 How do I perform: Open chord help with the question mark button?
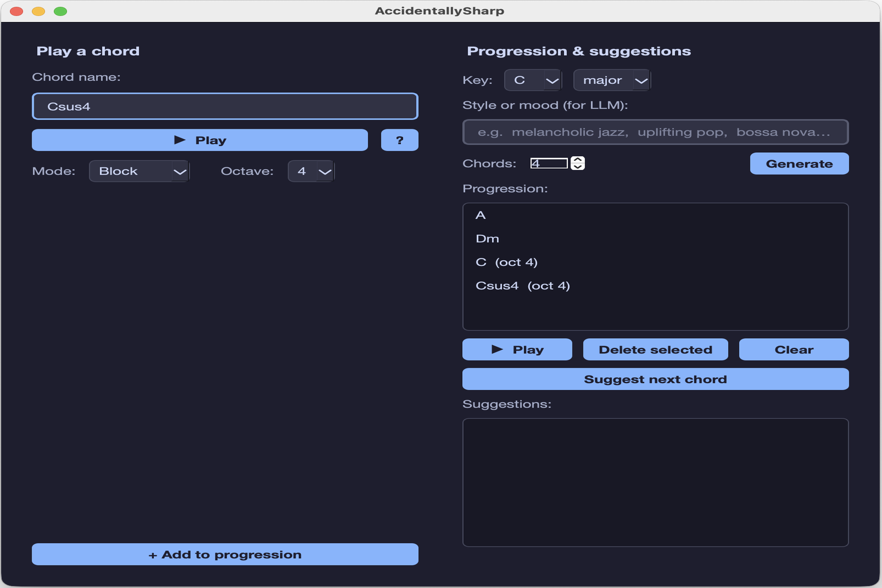pos(399,140)
